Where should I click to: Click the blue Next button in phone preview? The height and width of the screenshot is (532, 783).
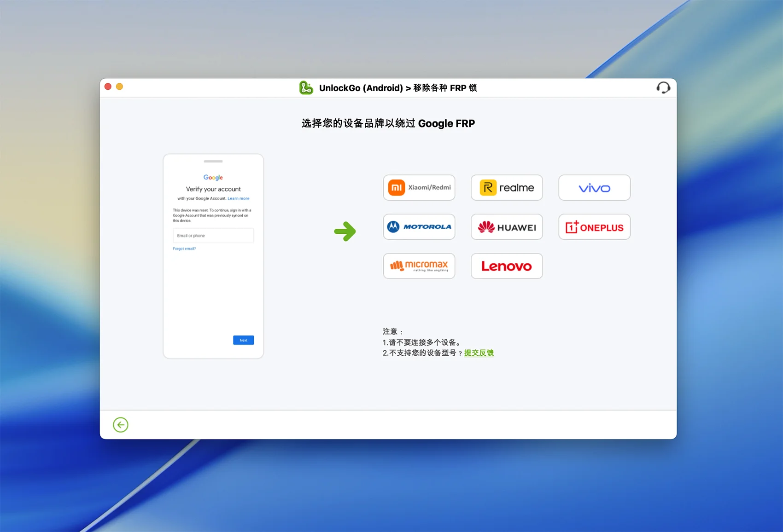(x=243, y=340)
